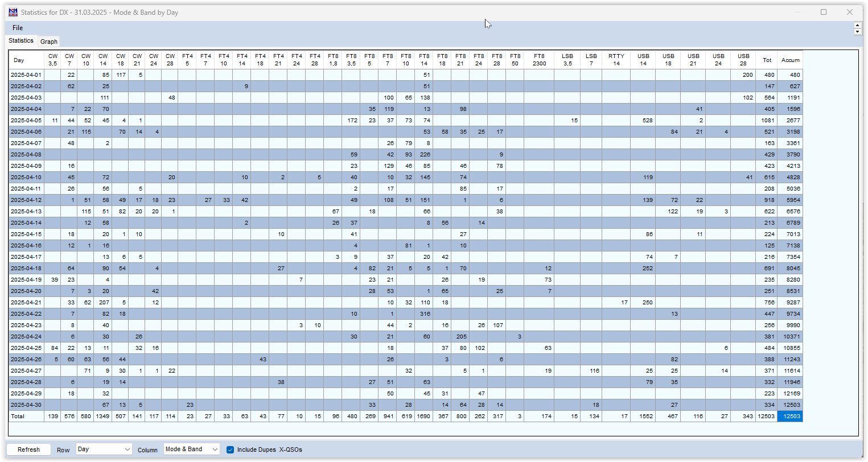
Task: Click the CW 14 column header
Action: coord(103,60)
